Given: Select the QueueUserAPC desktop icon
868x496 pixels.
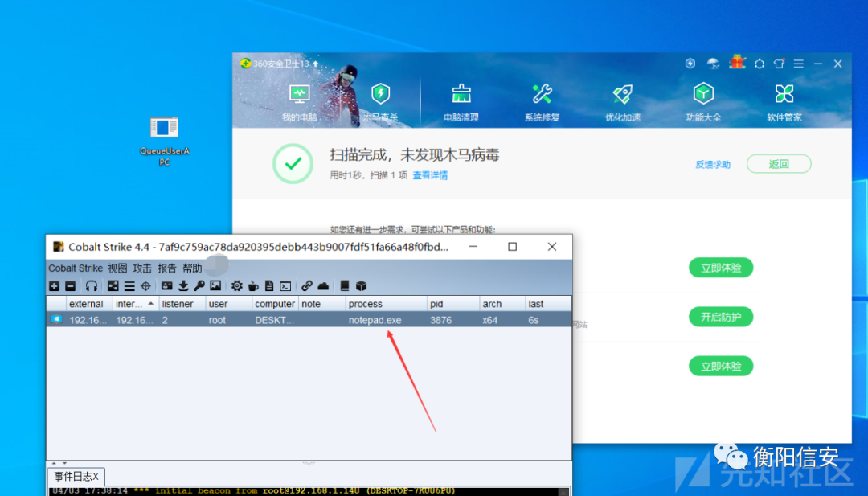Looking at the screenshot, I should click(165, 141).
